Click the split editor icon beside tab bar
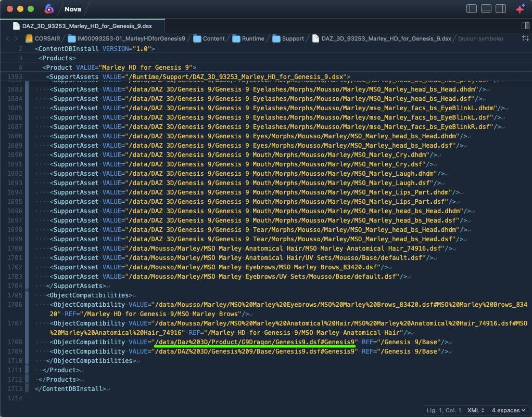 (x=525, y=26)
